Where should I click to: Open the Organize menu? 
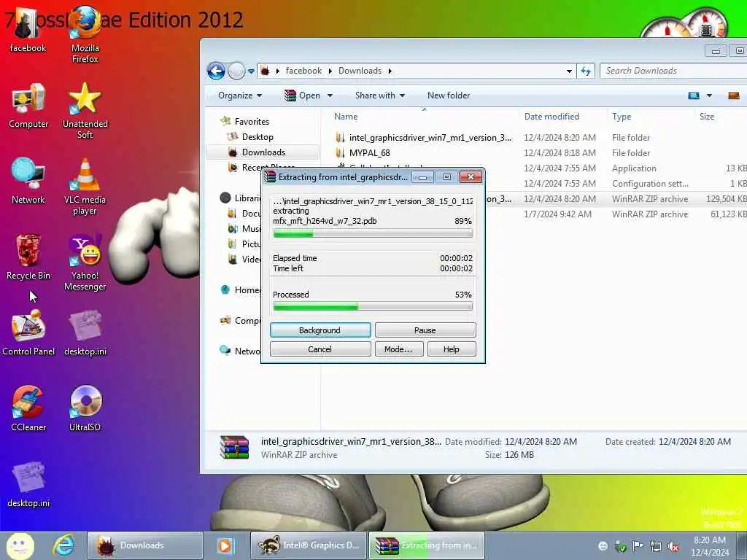[240, 96]
